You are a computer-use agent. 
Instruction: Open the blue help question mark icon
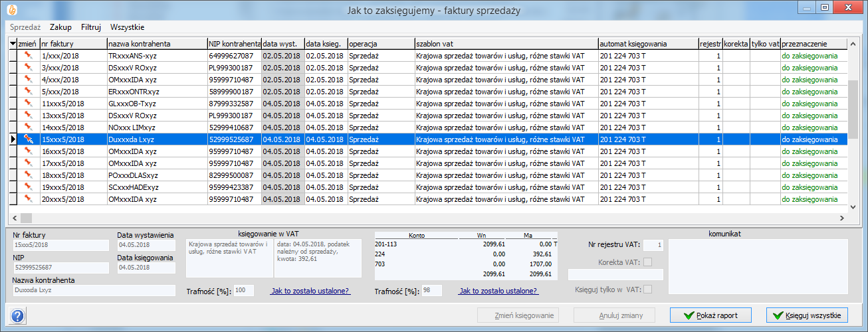(18, 315)
